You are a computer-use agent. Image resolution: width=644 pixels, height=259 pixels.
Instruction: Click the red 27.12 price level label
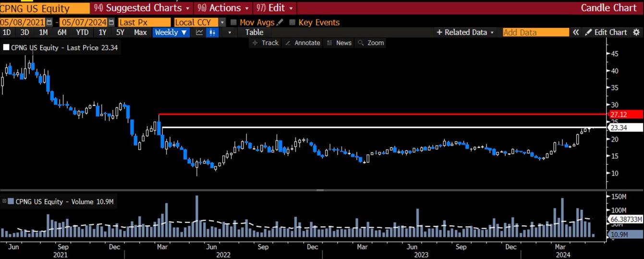(626, 114)
